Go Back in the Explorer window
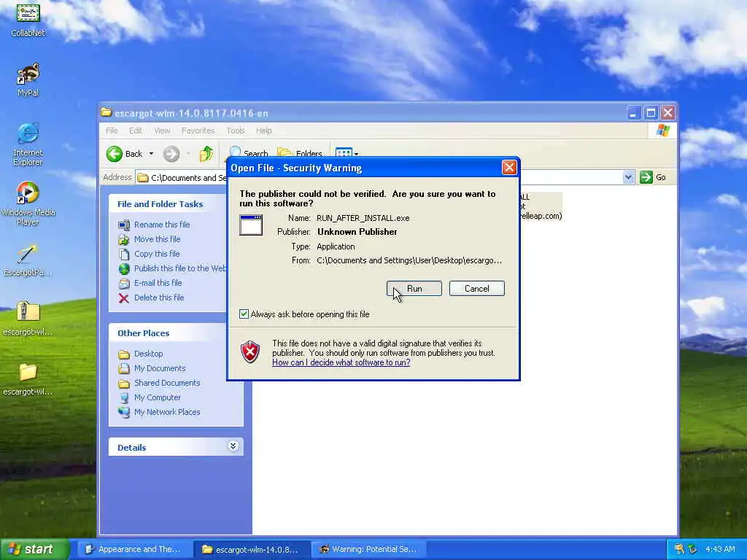This screenshot has height=560, width=747. click(125, 154)
